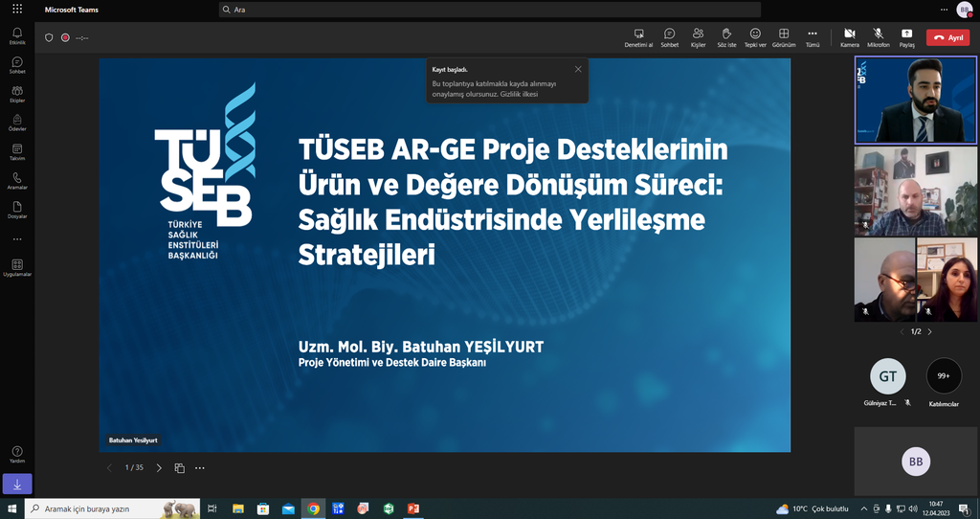The image size is (980, 519).
Task: Open Takvim calendar in the sidebar
Action: [17, 152]
